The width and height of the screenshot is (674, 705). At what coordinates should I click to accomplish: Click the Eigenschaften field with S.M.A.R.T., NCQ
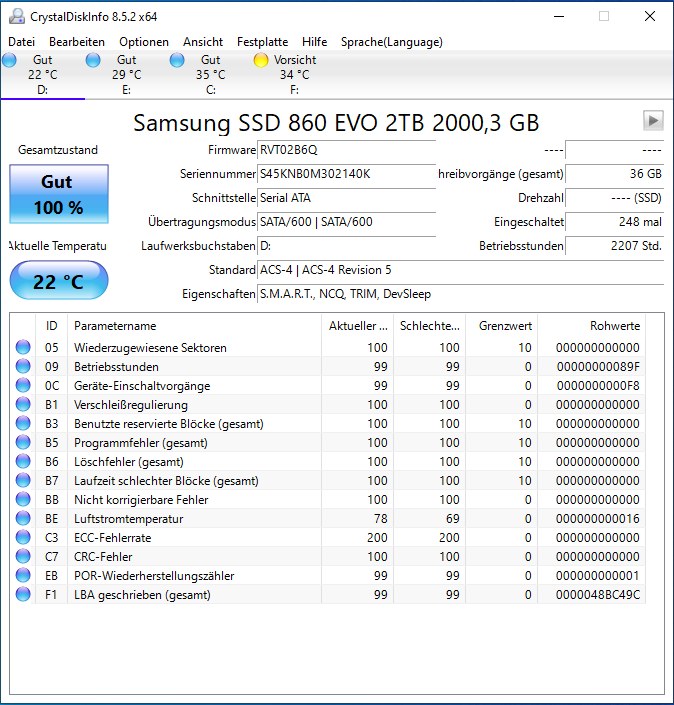coord(460,294)
